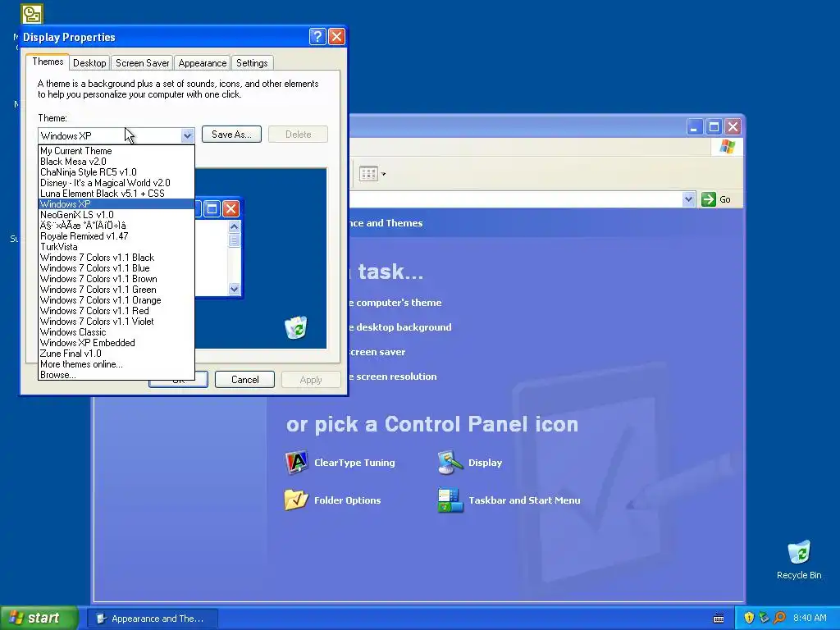This screenshot has width=840, height=630.
Task: Switch to the Settings tab
Action: pos(252,63)
